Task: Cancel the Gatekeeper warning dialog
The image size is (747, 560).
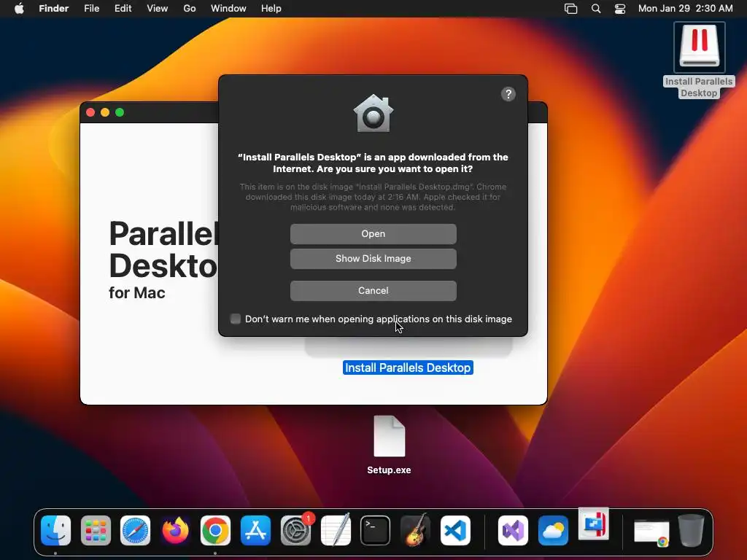Action: [x=373, y=290]
